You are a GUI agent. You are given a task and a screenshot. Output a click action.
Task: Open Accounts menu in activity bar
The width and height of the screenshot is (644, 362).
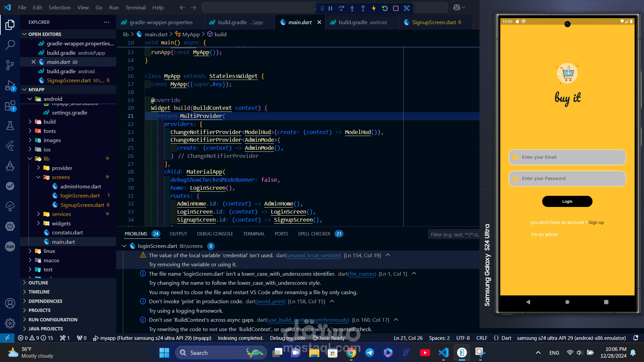[x=10, y=303]
